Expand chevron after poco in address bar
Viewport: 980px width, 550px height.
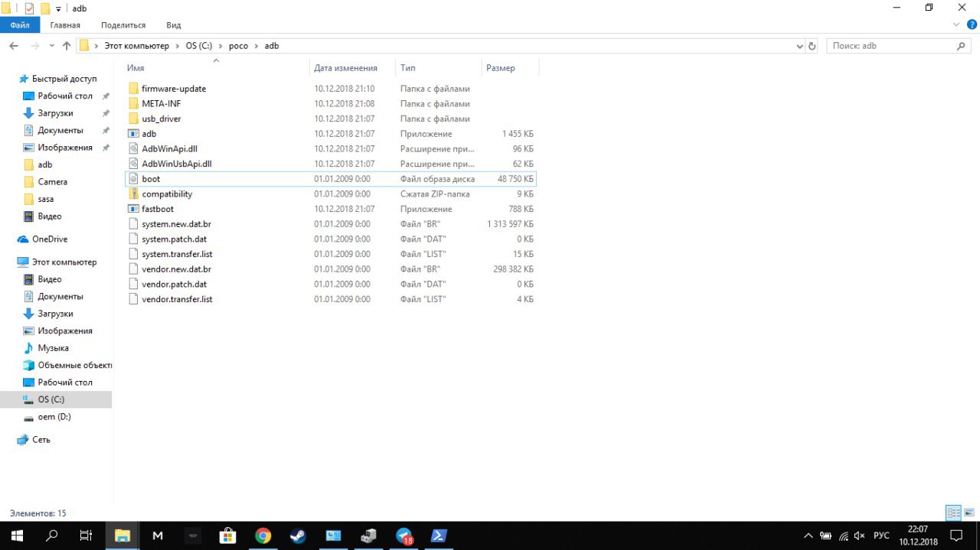tap(256, 46)
